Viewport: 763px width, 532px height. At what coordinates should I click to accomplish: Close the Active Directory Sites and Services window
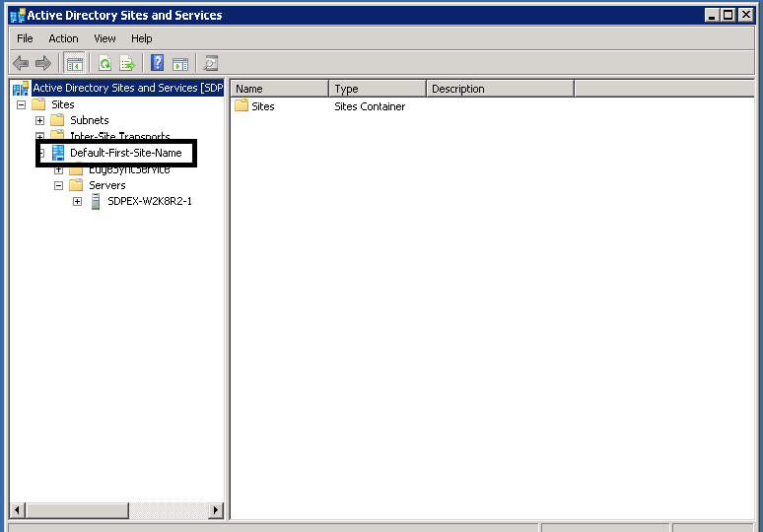[745, 16]
